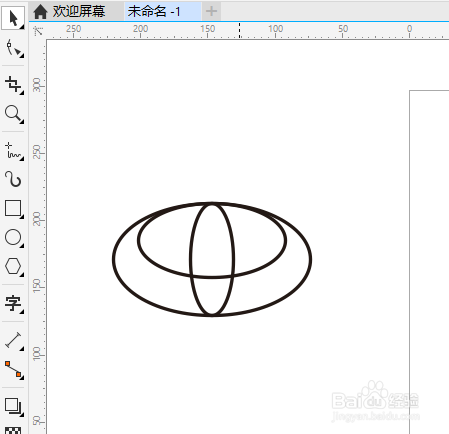This screenshot has height=434, width=449.
Task: Switch to the 未命名 -1 document tab
Action: pos(163,11)
